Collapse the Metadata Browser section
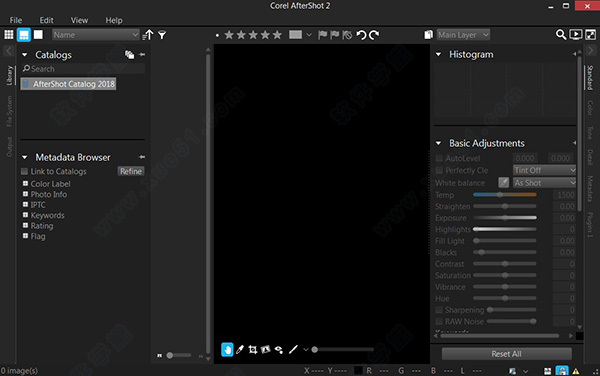This screenshot has height=376, width=600. pos(25,157)
